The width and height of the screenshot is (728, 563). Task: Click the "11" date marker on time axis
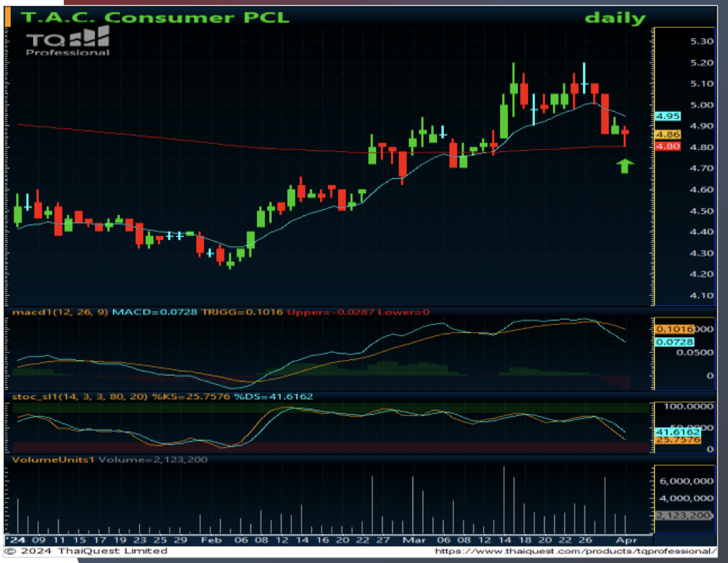[59, 540]
